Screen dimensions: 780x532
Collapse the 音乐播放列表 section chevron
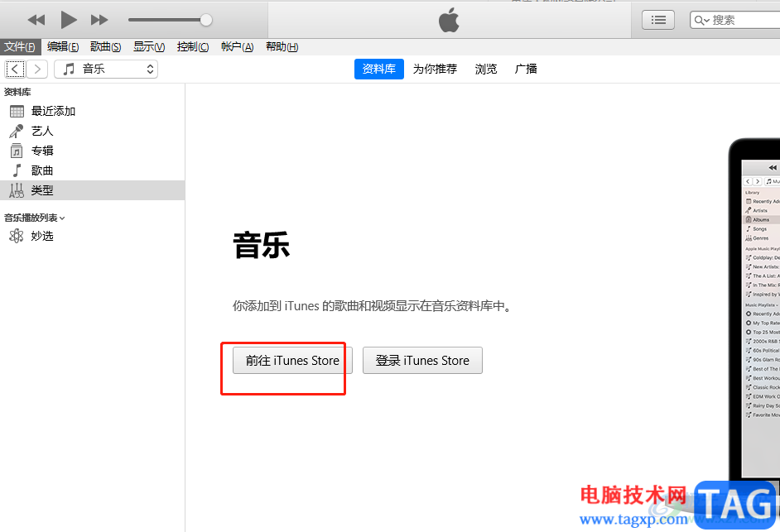pyautogui.click(x=62, y=218)
